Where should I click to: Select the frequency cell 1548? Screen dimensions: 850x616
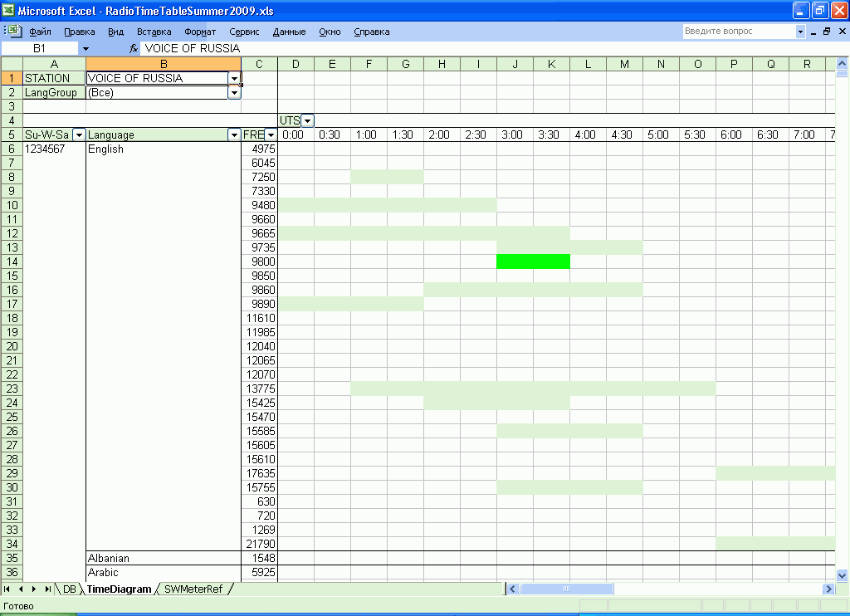(x=259, y=558)
